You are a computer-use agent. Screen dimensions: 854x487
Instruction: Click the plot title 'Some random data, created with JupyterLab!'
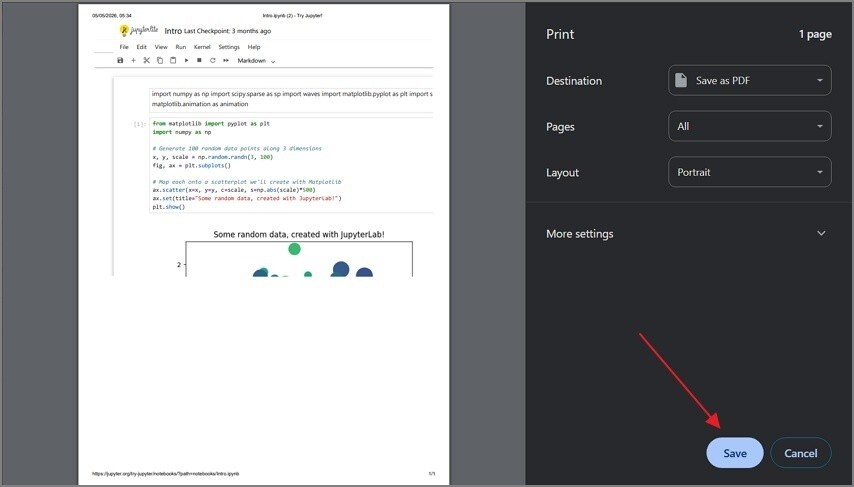coord(299,234)
